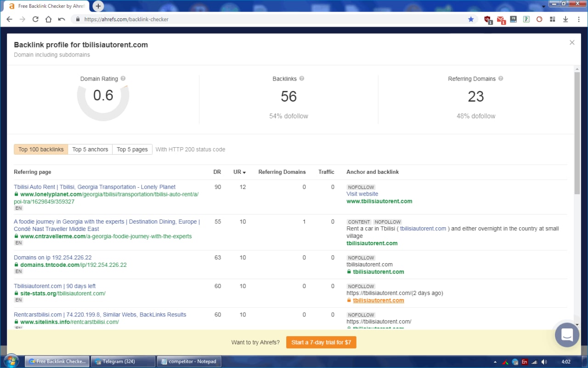Open browser downloads arrow icon
This screenshot has width=588, height=368.
565,19
